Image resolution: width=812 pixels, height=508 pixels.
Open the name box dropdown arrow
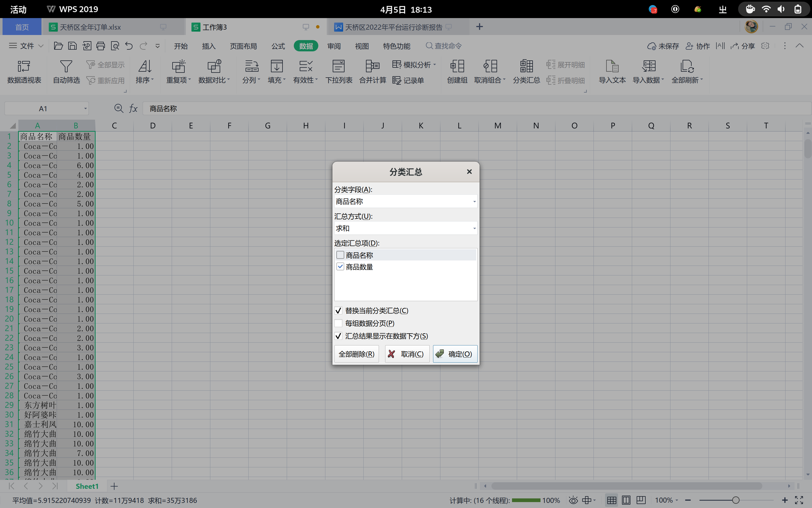85,109
